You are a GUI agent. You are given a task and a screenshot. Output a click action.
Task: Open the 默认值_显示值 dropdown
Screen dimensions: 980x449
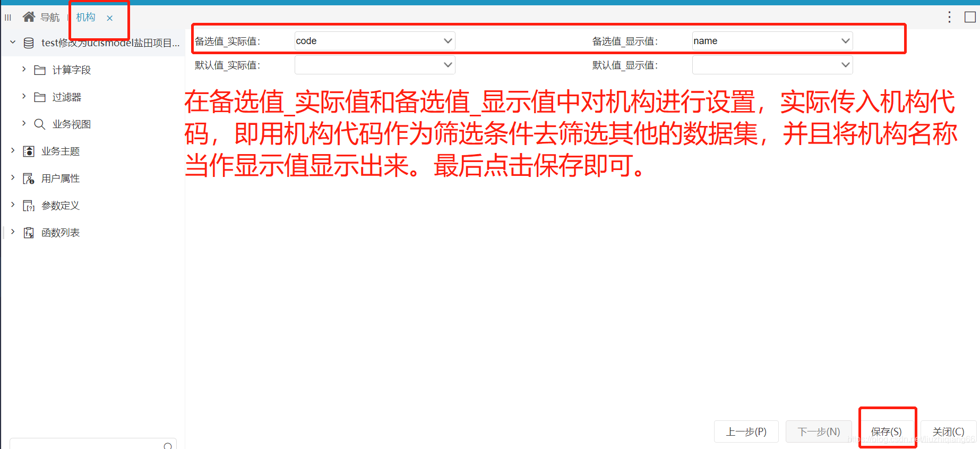pyautogui.click(x=772, y=65)
